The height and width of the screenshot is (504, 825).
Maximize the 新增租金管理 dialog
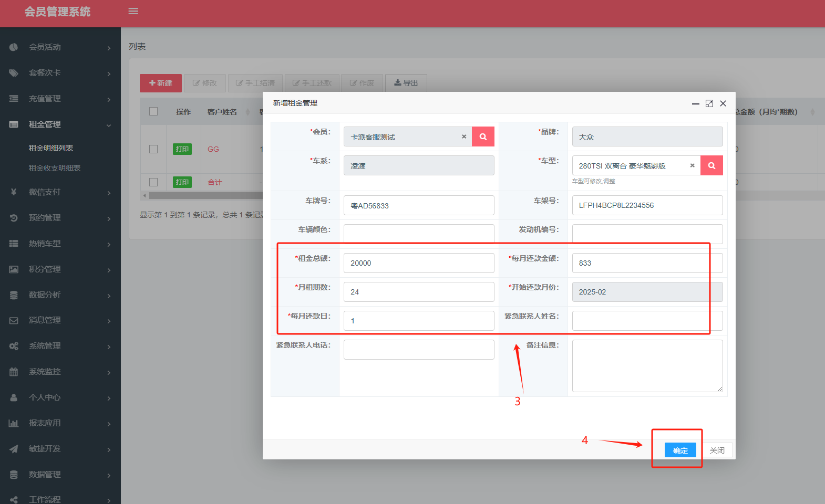point(709,103)
